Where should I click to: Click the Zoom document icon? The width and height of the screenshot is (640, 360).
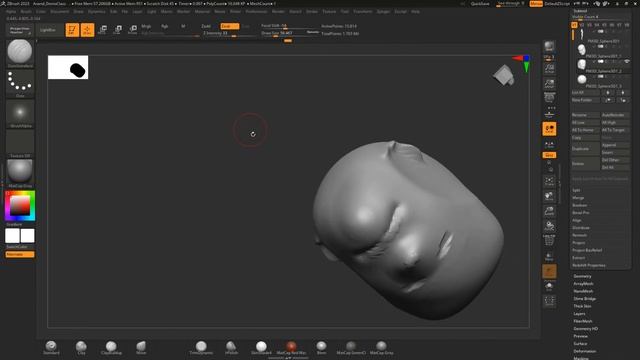coord(549,83)
